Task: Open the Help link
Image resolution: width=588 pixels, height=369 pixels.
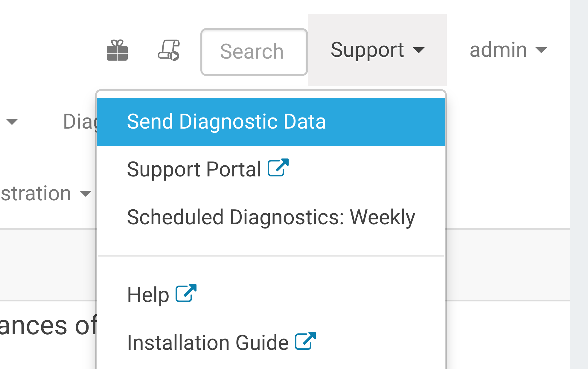Action: click(148, 295)
